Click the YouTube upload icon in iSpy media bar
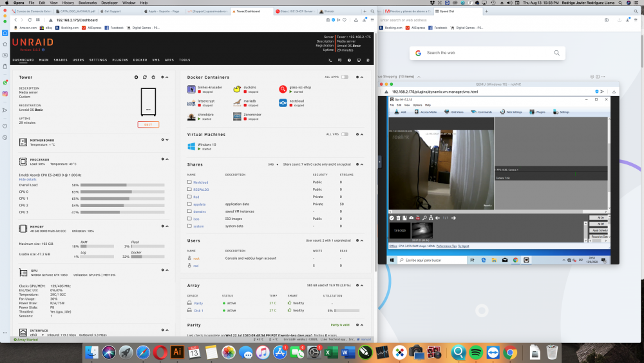Screen dimensions: 644x363 (x=418, y=218)
